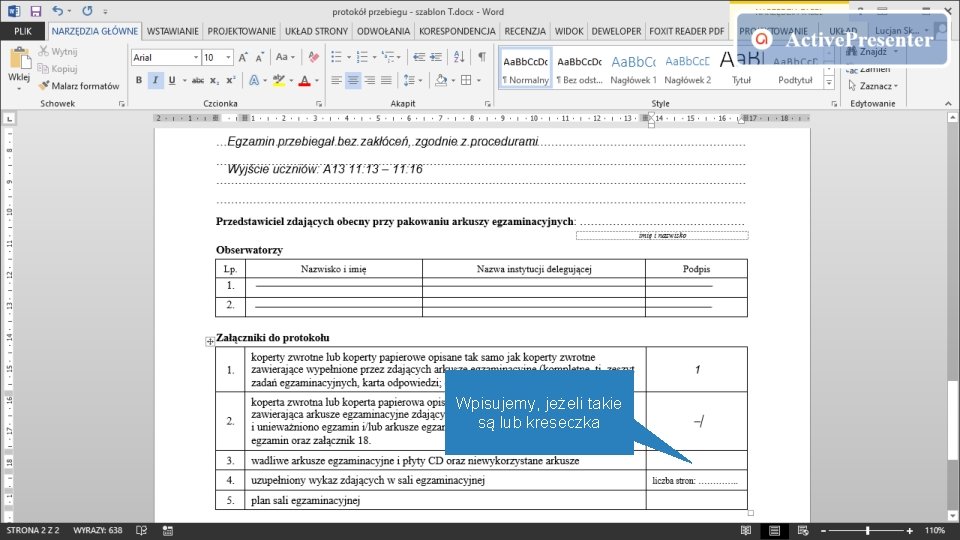Increase paragraph indent
Screen dimensions: 960x540
436,58
